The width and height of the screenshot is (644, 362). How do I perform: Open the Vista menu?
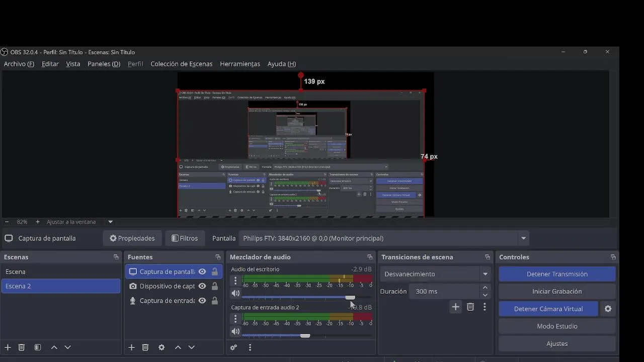[73, 64]
